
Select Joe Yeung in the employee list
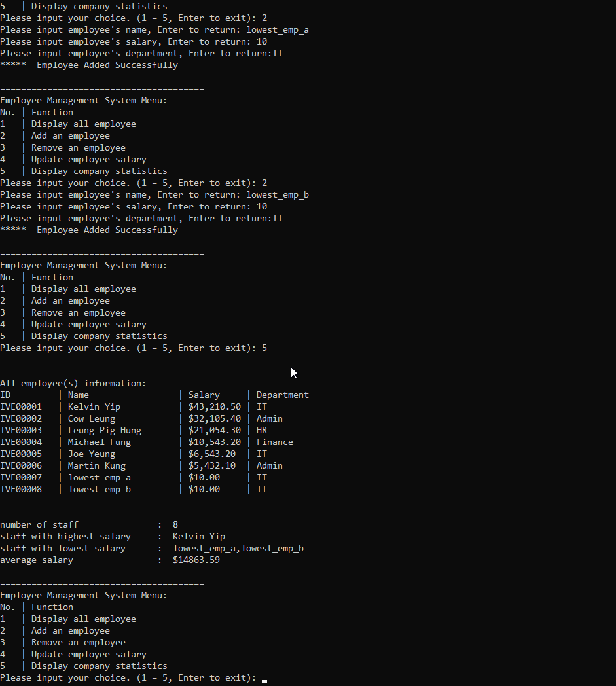[92, 454]
